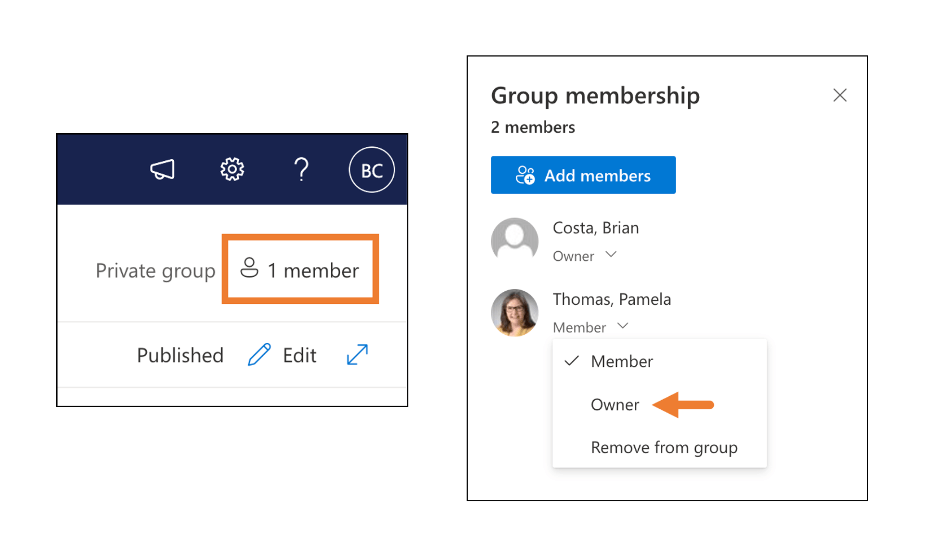Viewport: 929px width, 551px height.
Task: Click the person icon beside 1 member
Action: coord(250,269)
